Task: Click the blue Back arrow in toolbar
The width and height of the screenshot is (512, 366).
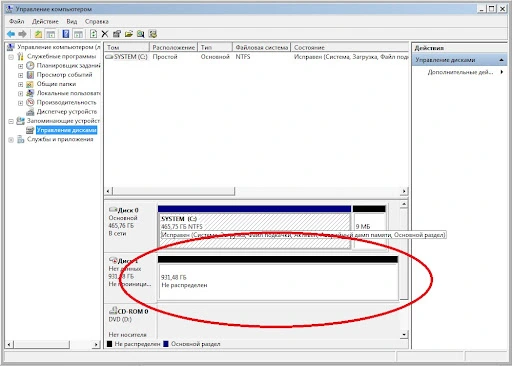Action: (x=11, y=34)
